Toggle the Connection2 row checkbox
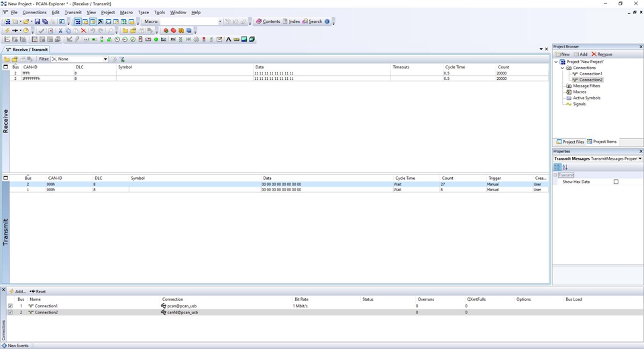644x349 pixels. [10, 313]
